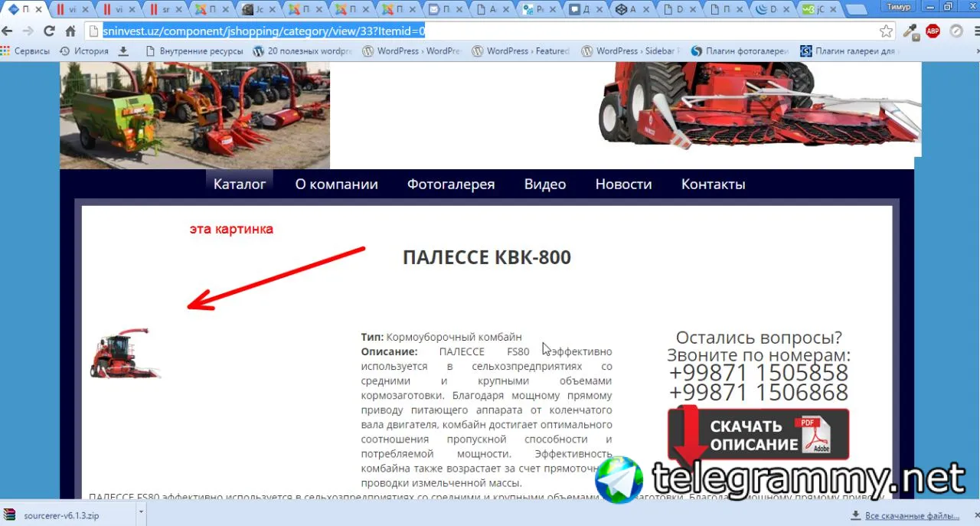This screenshot has width=980, height=526.
Task: Click the Тип: Кормоуборочный комбайн text
Action: [x=441, y=337]
